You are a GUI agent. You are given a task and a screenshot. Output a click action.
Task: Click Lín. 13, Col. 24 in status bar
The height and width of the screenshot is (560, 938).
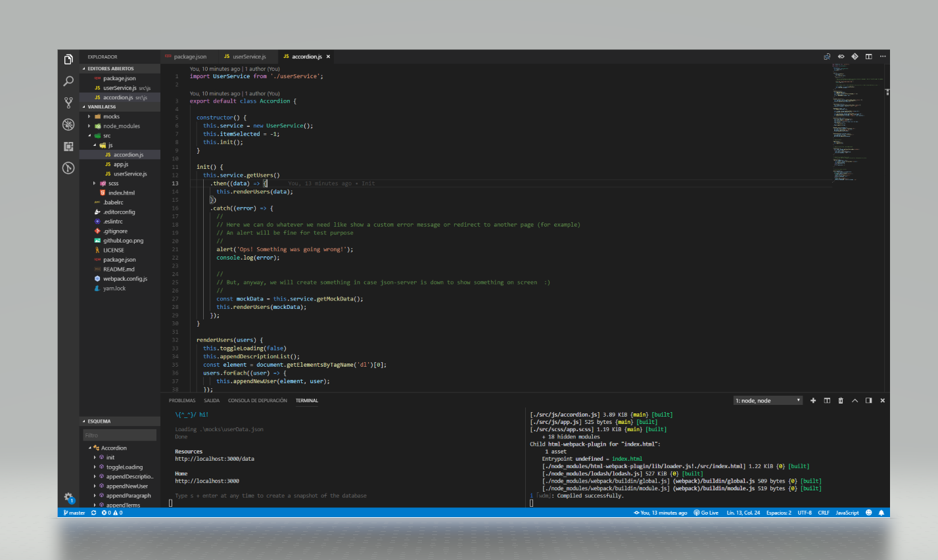pos(743,513)
